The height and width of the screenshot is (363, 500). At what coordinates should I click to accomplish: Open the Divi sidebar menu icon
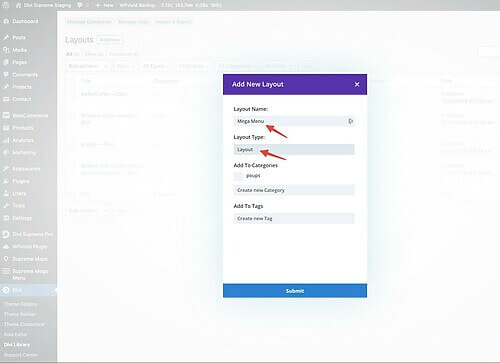coord(6,290)
